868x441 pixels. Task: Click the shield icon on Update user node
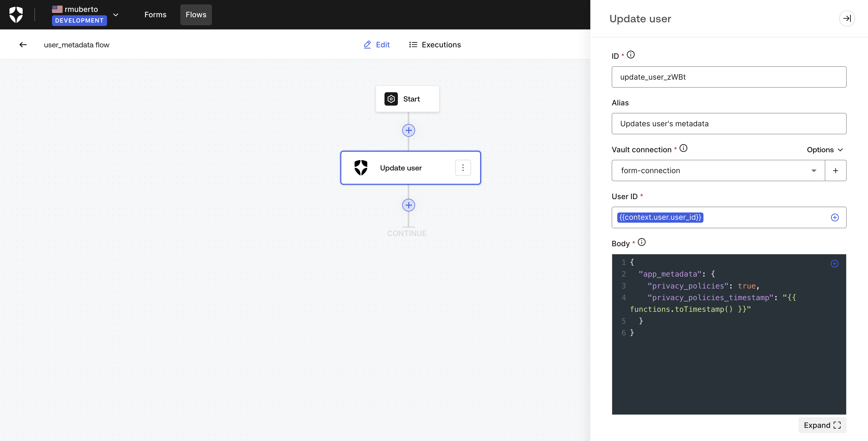360,168
